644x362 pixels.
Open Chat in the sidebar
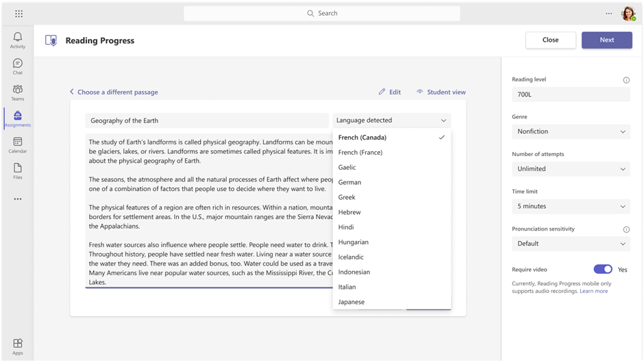(x=18, y=66)
